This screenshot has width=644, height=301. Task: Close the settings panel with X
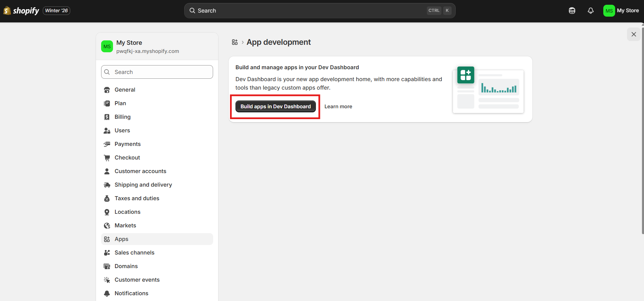(633, 34)
